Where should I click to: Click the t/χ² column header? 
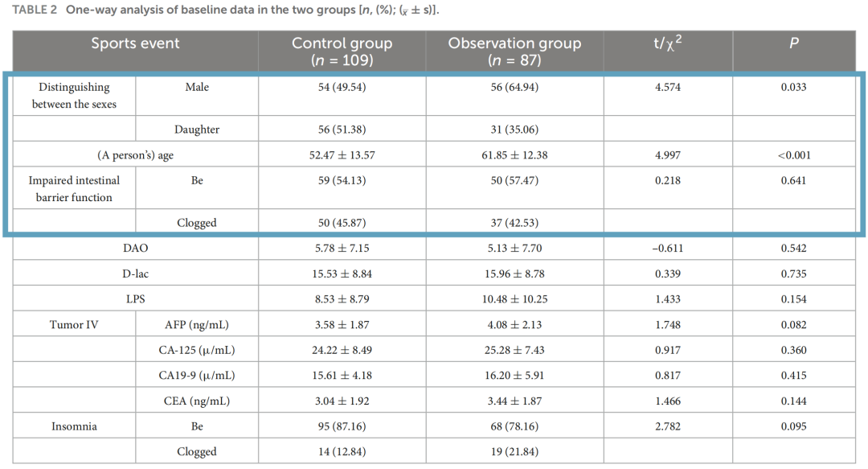click(x=667, y=43)
